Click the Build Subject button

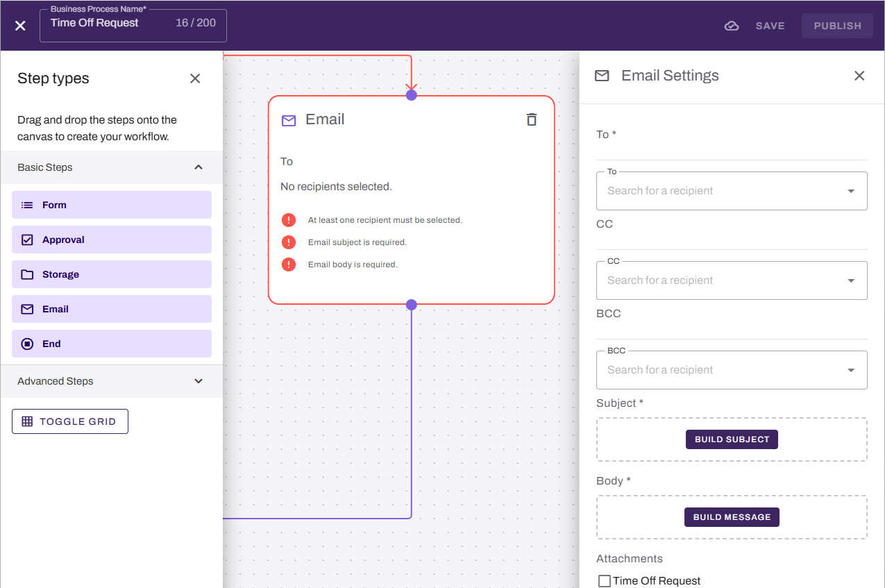tap(732, 439)
